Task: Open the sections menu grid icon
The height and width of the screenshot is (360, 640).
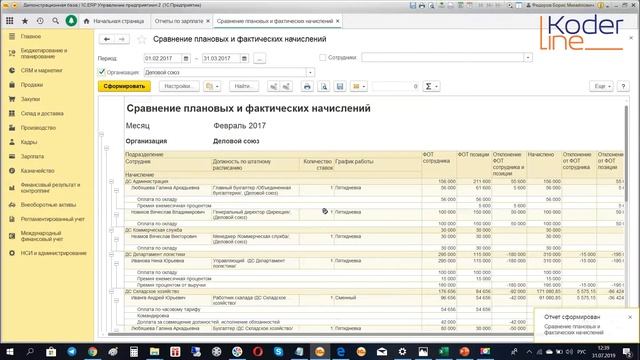Action: pos(10,21)
